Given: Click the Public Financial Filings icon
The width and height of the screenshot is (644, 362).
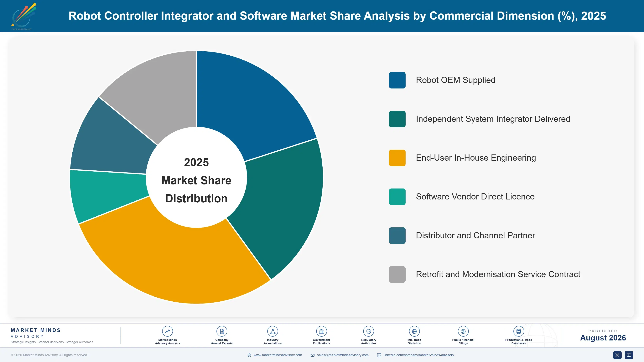Looking at the screenshot, I should pos(463,331).
